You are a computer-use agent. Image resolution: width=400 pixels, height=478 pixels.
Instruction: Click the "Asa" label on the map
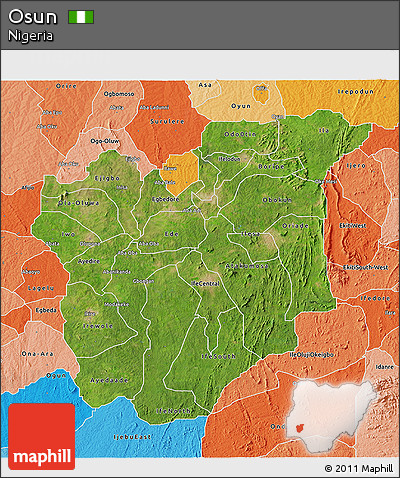[x=205, y=85]
